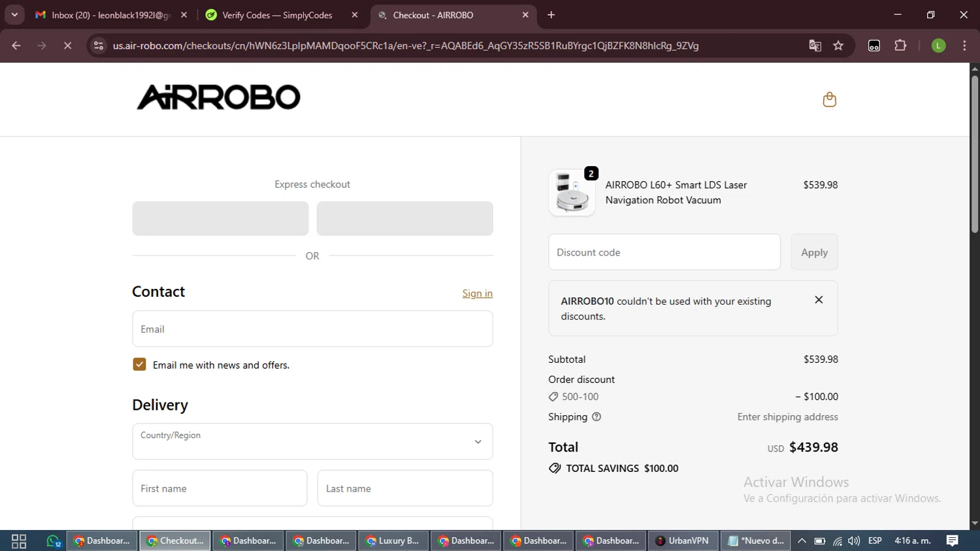Image resolution: width=980 pixels, height=551 pixels.
Task: Click the robot vacuum product thumbnail
Action: (x=572, y=193)
